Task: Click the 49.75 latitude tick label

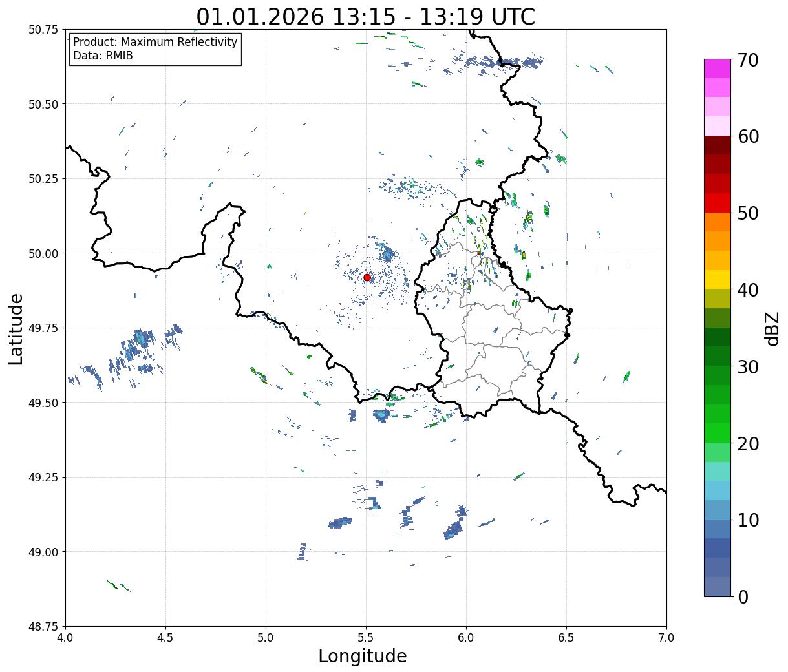Action: [43, 328]
